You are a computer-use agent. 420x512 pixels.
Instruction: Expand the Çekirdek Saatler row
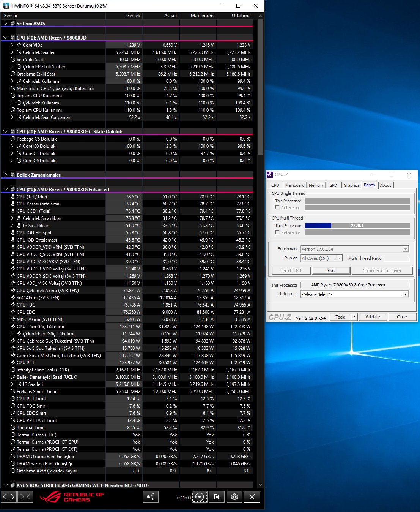(x=12, y=52)
